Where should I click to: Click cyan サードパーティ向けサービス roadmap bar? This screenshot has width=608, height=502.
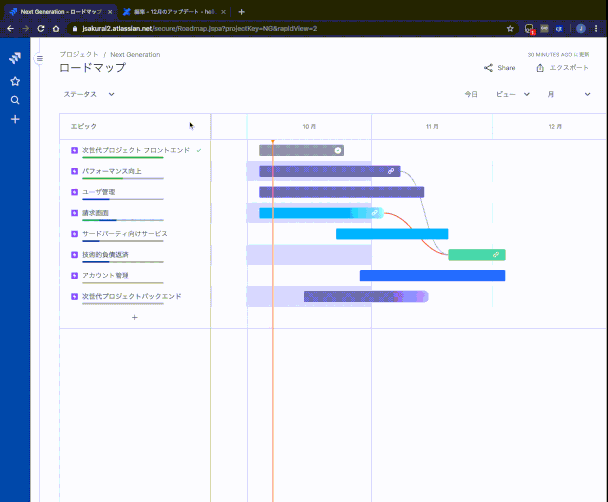(392, 234)
